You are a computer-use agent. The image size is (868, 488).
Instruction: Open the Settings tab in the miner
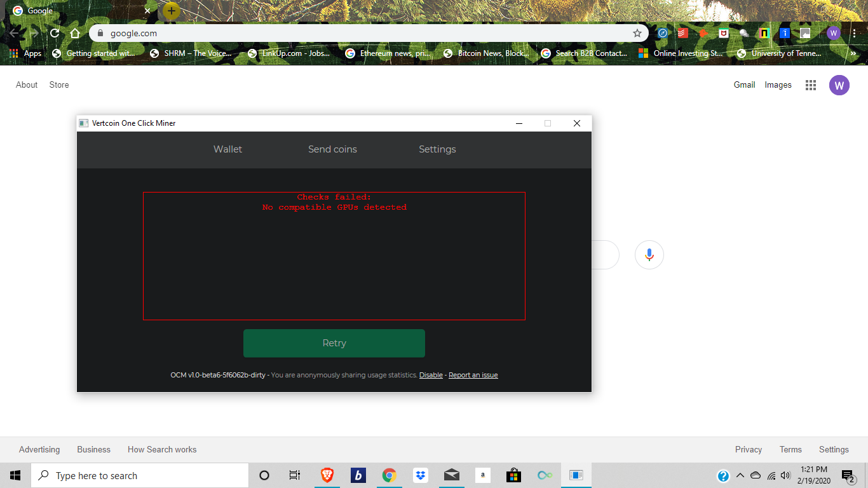click(x=437, y=149)
